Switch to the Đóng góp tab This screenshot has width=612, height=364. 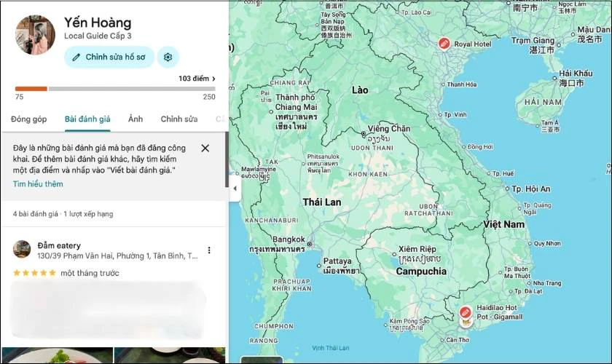click(29, 119)
